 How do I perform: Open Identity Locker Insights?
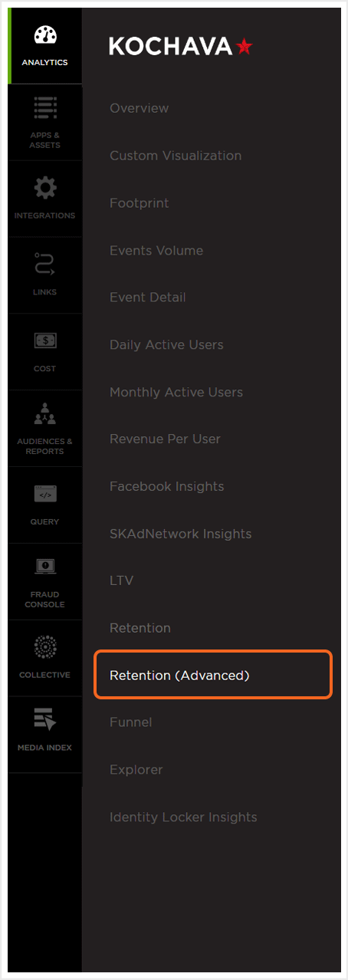pos(183,817)
